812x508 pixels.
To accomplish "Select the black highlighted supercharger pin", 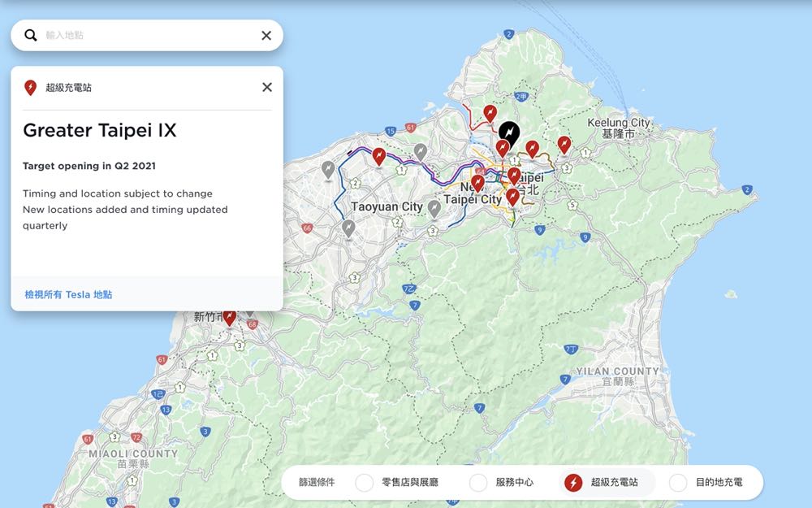I will 508,132.
